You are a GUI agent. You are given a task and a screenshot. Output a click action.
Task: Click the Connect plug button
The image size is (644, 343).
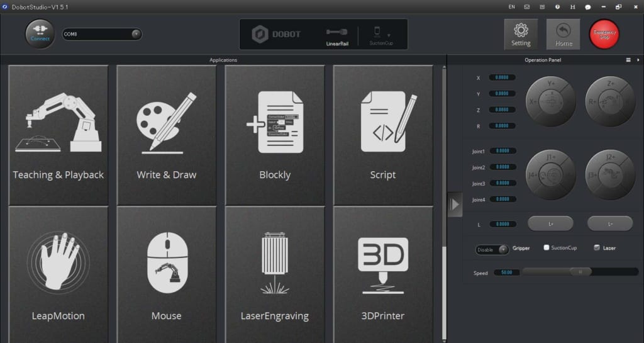coord(40,34)
